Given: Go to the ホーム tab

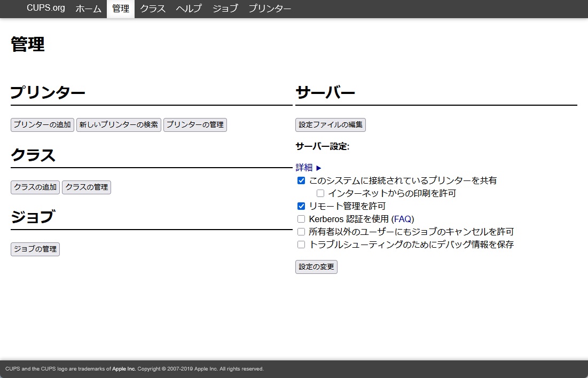Looking at the screenshot, I should coord(89,9).
